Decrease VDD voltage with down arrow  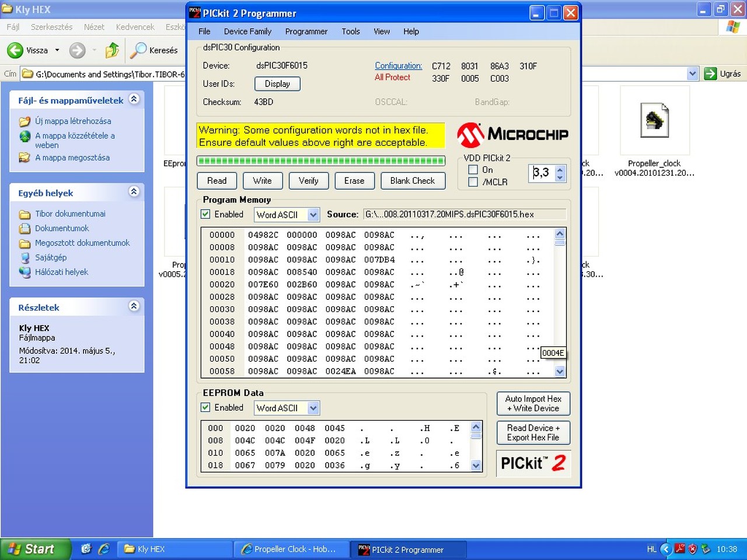tap(560, 177)
